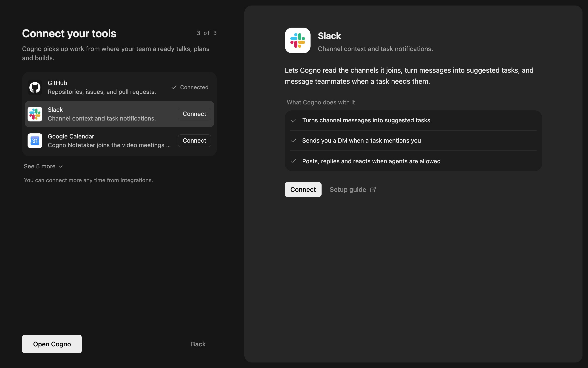Click Channel context subtitle under Slack heading
The height and width of the screenshot is (368, 588).
(x=375, y=49)
